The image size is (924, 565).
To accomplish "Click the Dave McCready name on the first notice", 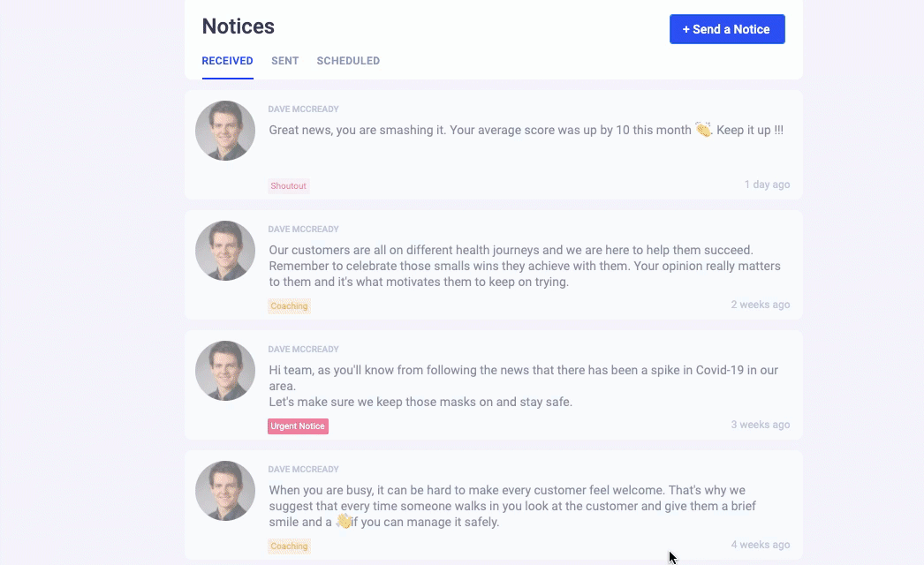I will pyautogui.click(x=303, y=109).
